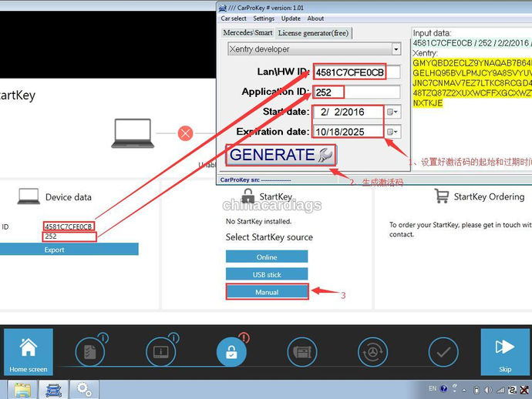Image resolution: width=532 pixels, height=399 pixels.
Task: Switch to License generator(free) tab
Action: [x=313, y=33]
